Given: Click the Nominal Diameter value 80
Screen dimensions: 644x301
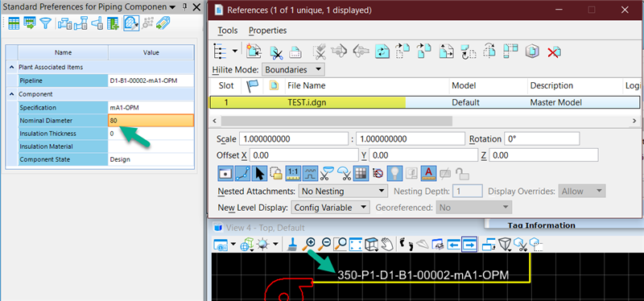Looking at the screenshot, I should 151,120.
